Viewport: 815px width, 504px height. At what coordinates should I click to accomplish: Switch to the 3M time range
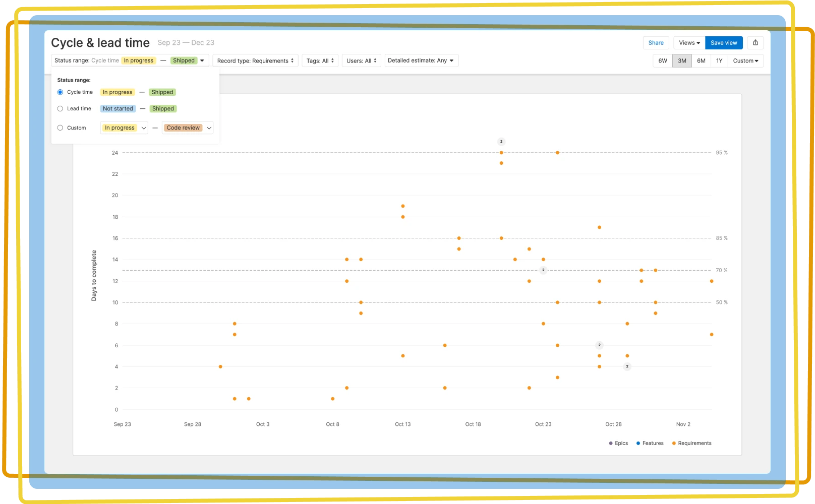coord(682,60)
